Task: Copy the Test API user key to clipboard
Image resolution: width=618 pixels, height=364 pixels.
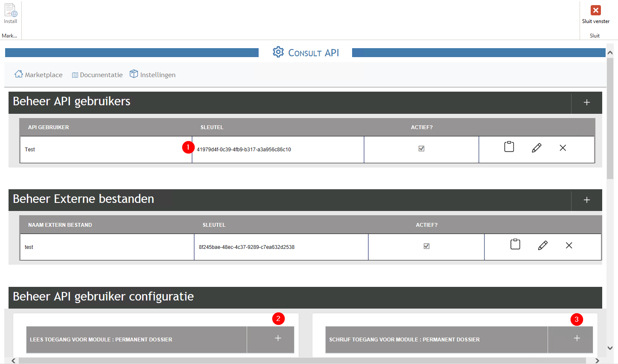Action: pos(509,147)
